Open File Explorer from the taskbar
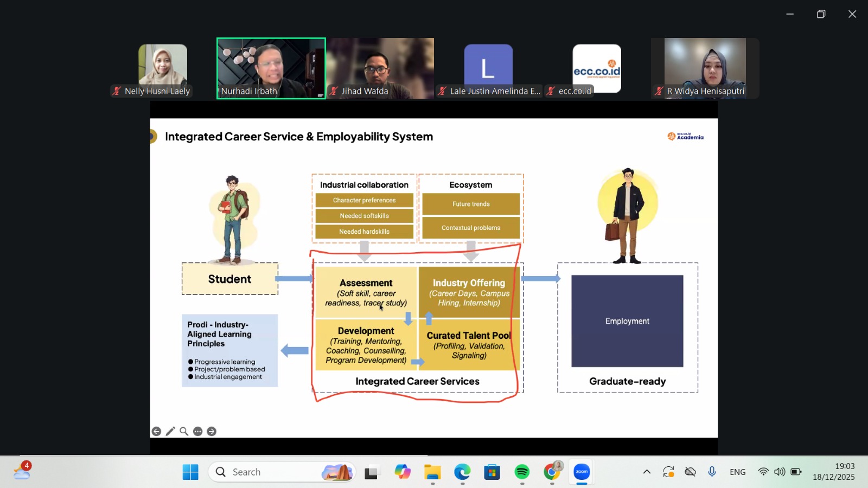This screenshot has height=488, width=868. point(432,472)
